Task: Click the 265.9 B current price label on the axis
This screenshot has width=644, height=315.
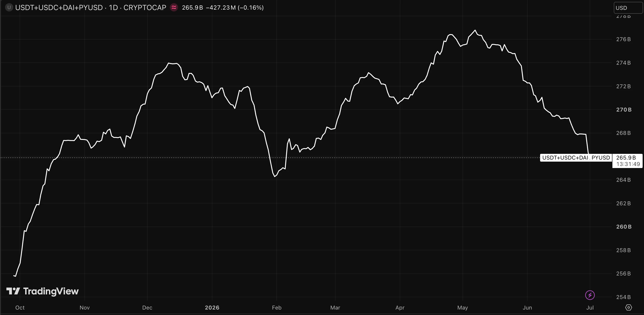Action: (x=626, y=158)
